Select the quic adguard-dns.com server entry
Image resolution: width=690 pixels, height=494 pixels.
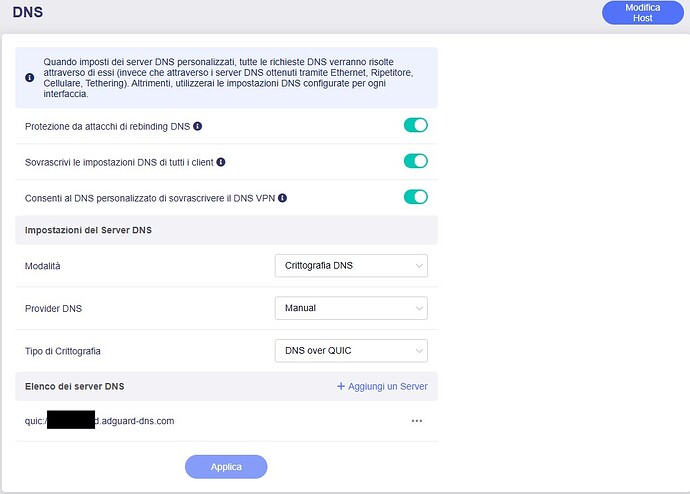100,421
